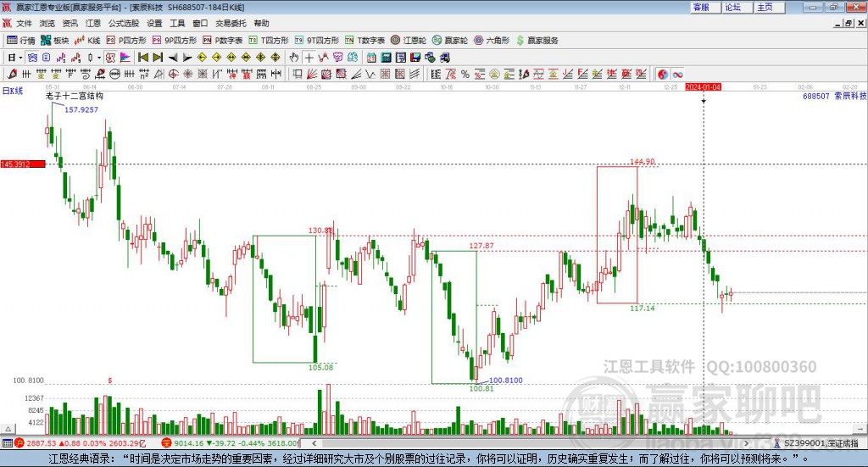The height and width of the screenshot is (467, 868).
Task: Click the 主页 homepage button
Action: [770, 7]
